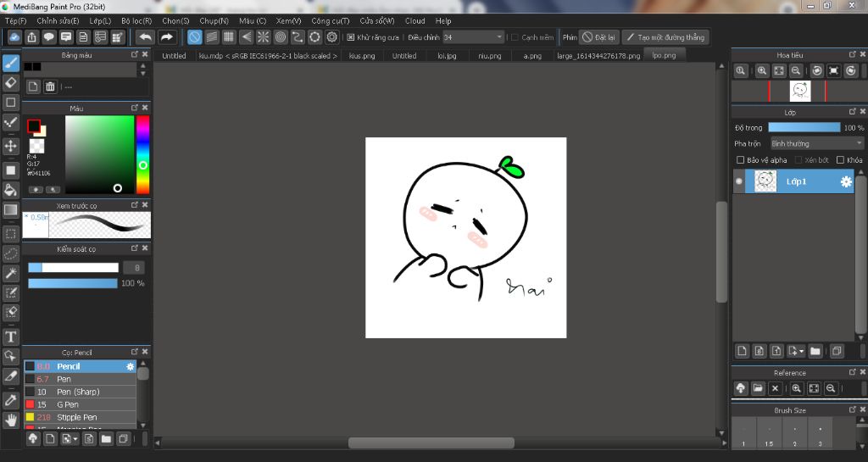Enable parallel lines snap guide
Viewport: 868px width, 462px height.
click(211, 37)
